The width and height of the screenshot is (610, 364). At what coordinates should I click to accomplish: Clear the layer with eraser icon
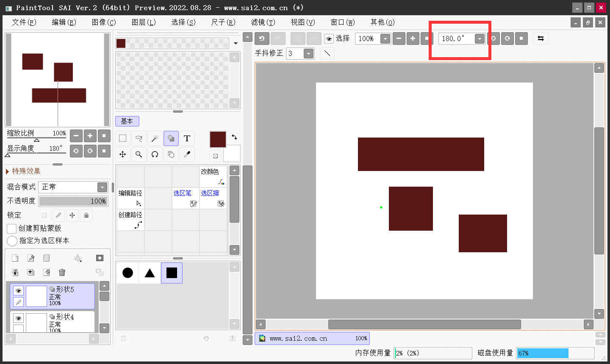47,273
